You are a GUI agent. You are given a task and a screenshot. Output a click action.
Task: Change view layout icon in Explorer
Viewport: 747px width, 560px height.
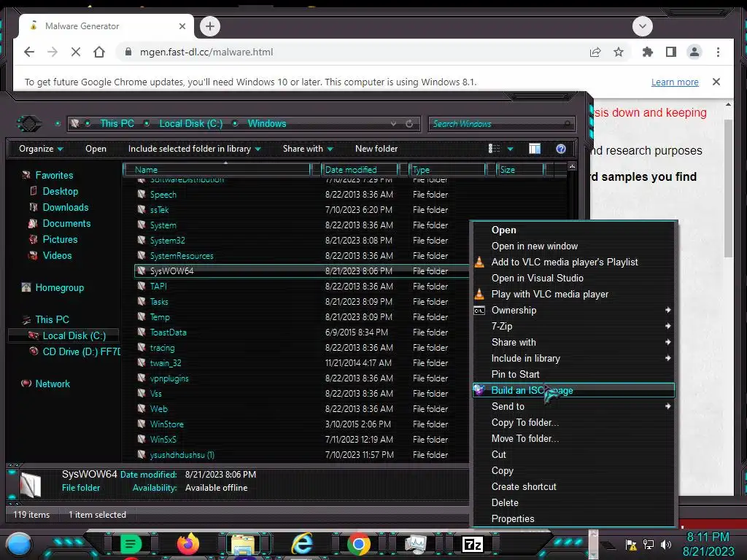494,149
